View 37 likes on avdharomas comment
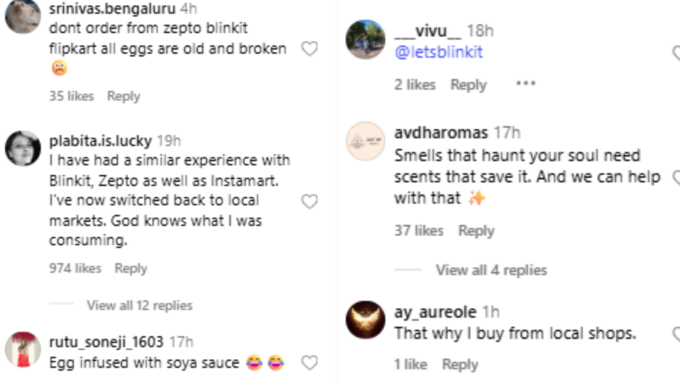The height and width of the screenshot is (383, 680). pos(418,230)
